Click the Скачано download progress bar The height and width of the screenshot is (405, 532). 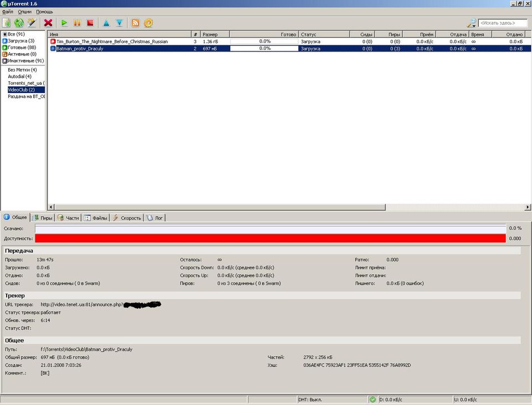(x=270, y=229)
